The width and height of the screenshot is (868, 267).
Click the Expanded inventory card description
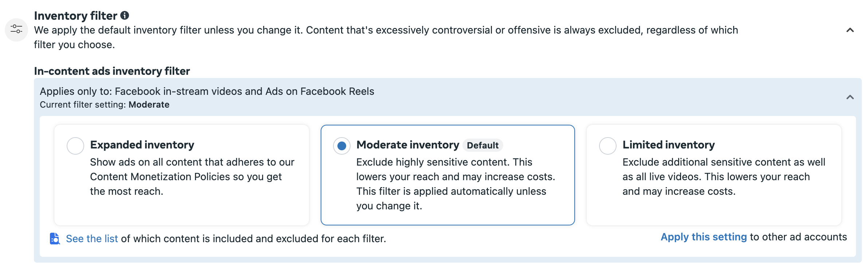point(192,177)
